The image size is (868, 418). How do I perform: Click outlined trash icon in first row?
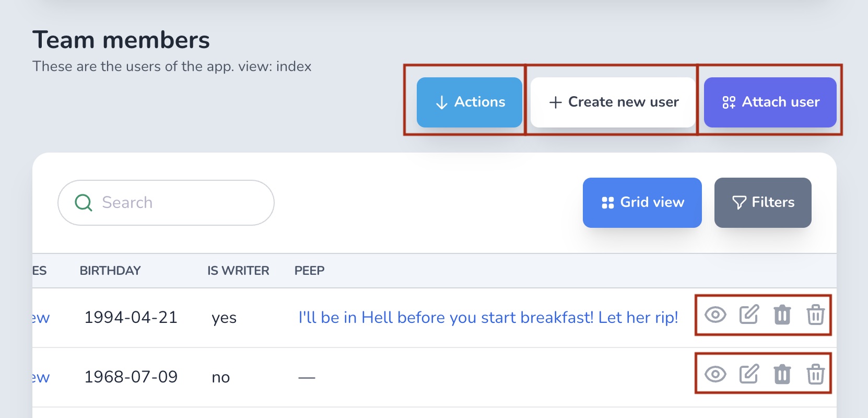point(815,315)
